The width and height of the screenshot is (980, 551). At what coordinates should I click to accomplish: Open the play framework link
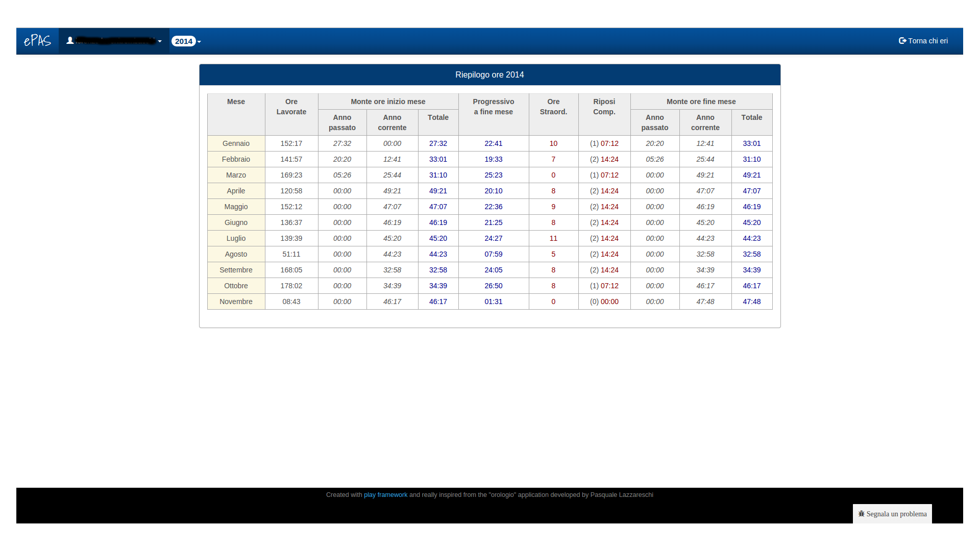385,495
